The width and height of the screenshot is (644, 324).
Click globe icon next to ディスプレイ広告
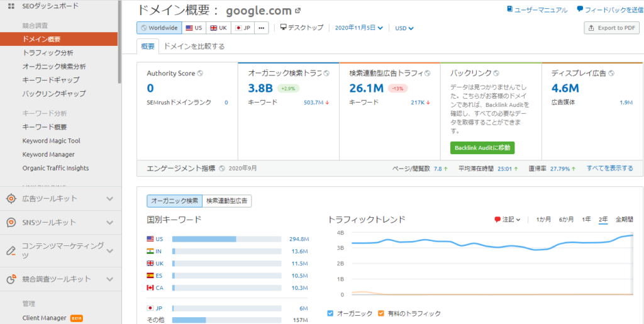[611, 73]
